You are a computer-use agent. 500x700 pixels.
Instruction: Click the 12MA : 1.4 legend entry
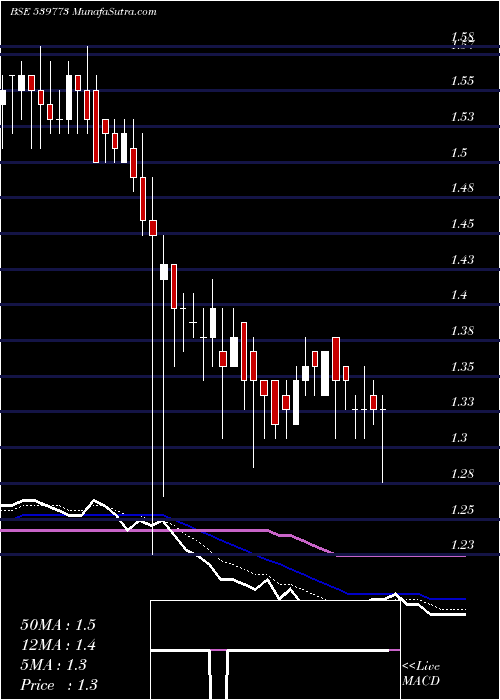pos(58,645)
